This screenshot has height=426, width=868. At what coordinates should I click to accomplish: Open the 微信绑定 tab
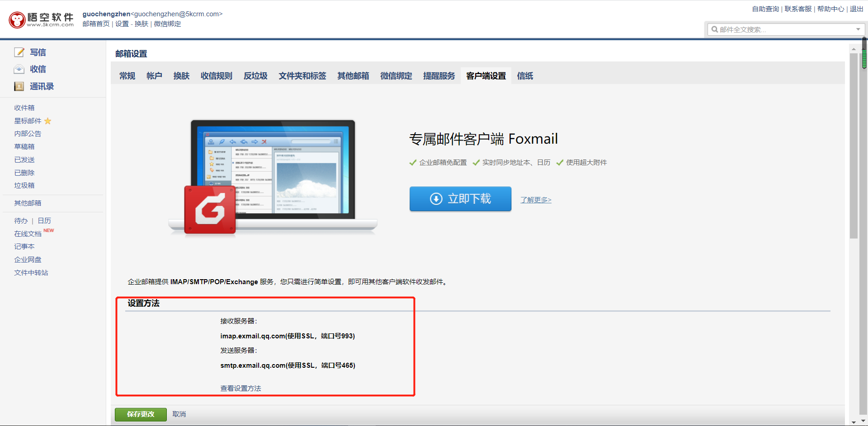click(396, 76)
